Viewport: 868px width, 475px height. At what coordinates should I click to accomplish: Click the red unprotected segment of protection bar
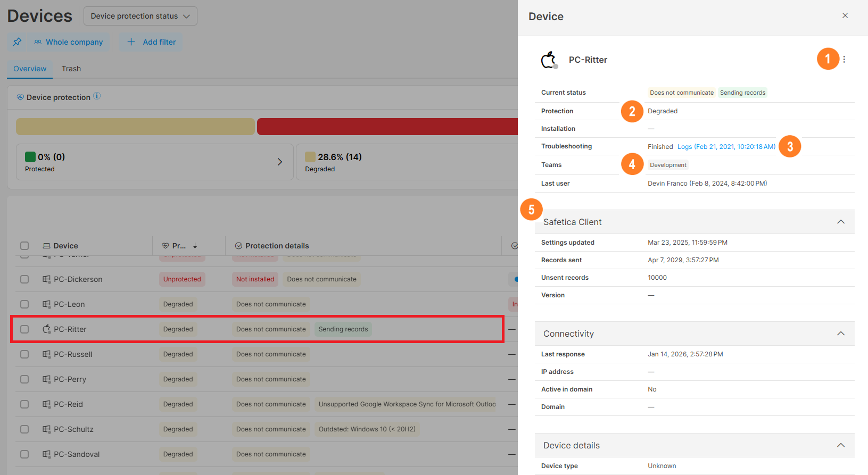point(387,127)
